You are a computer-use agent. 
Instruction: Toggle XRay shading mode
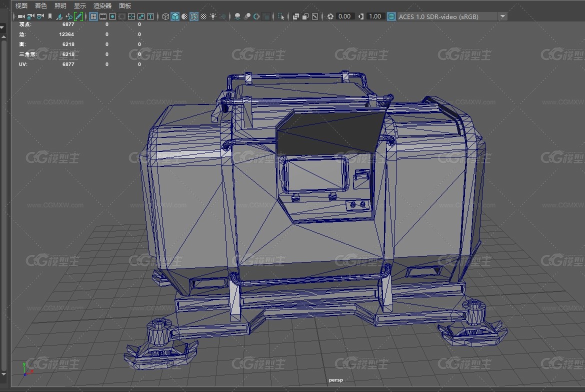coord(296,16)
